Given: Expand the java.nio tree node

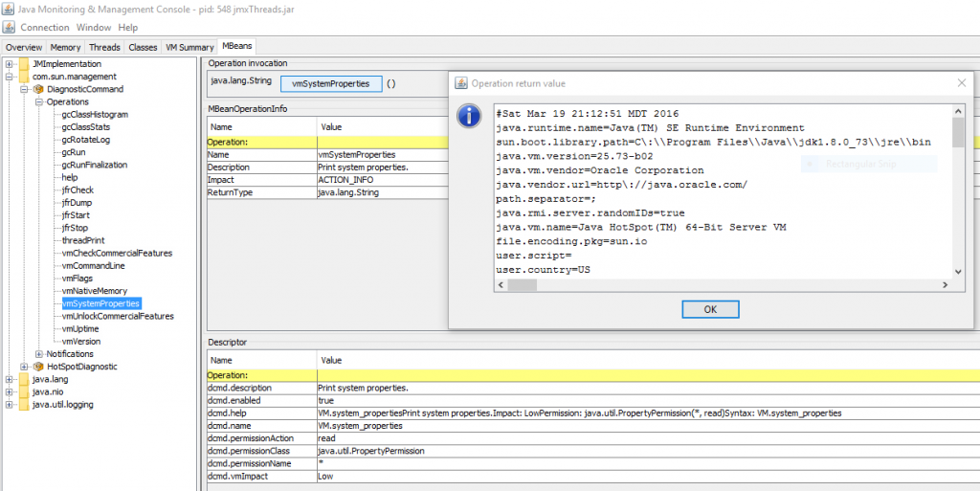Looking at the screenshot, I should (x=10, y=391).
